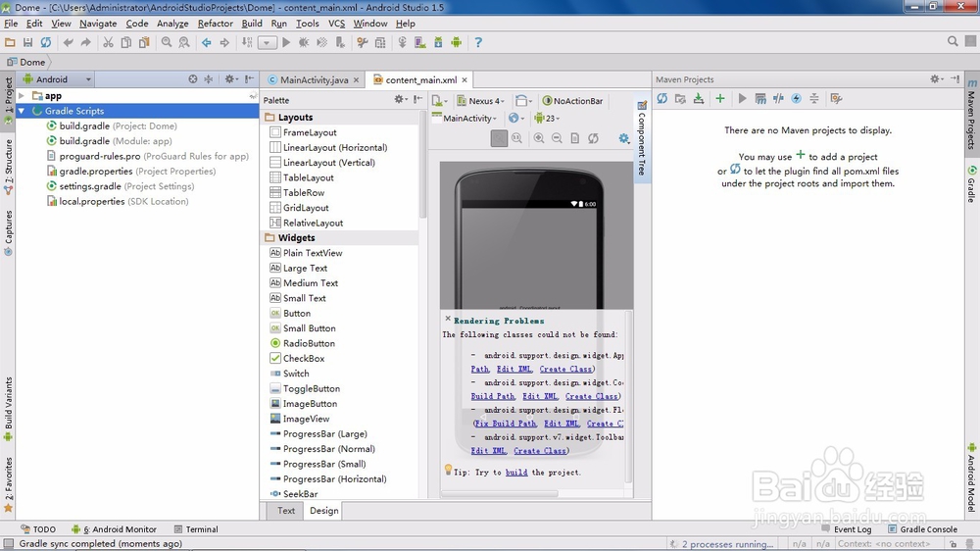Open the orientation dropdown in preview toolbar
The height and width of the screenshot is (551, 980).
point(523,101)
